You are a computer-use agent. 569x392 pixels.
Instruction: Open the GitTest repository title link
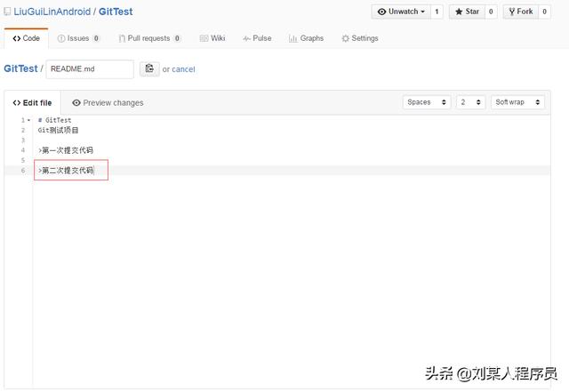[x=116, y=12]
